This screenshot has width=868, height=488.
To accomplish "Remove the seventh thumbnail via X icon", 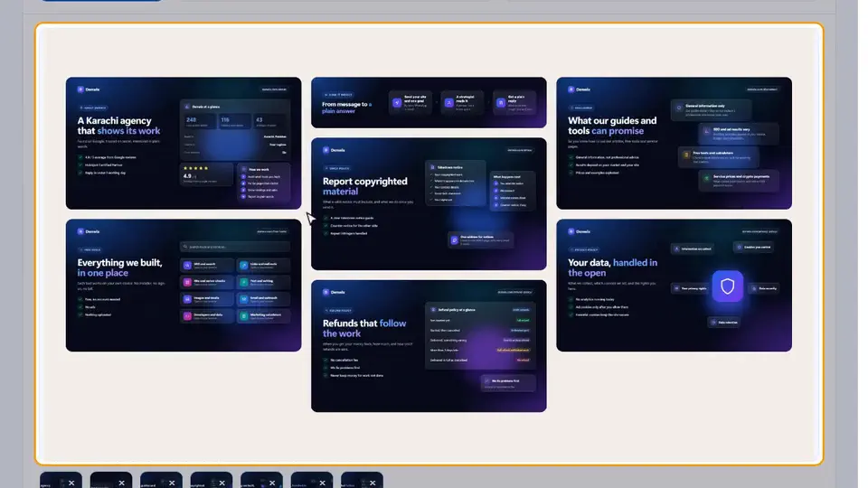I will tap(373, 483).
